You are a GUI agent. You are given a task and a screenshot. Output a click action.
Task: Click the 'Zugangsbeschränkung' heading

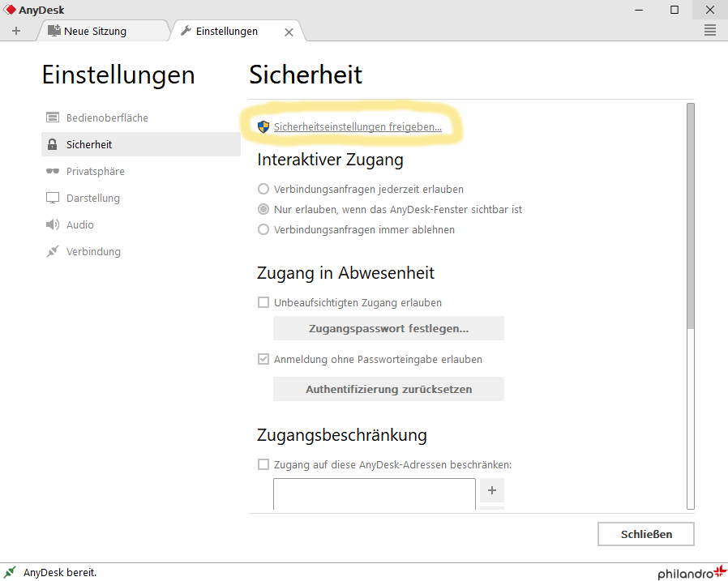point(342,435)
